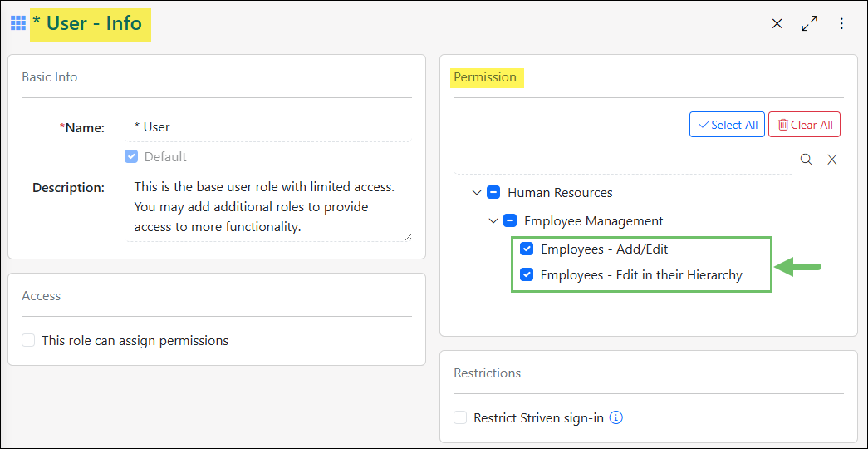
Task: Select the Human Resources label
Action: tap(560, 193)
